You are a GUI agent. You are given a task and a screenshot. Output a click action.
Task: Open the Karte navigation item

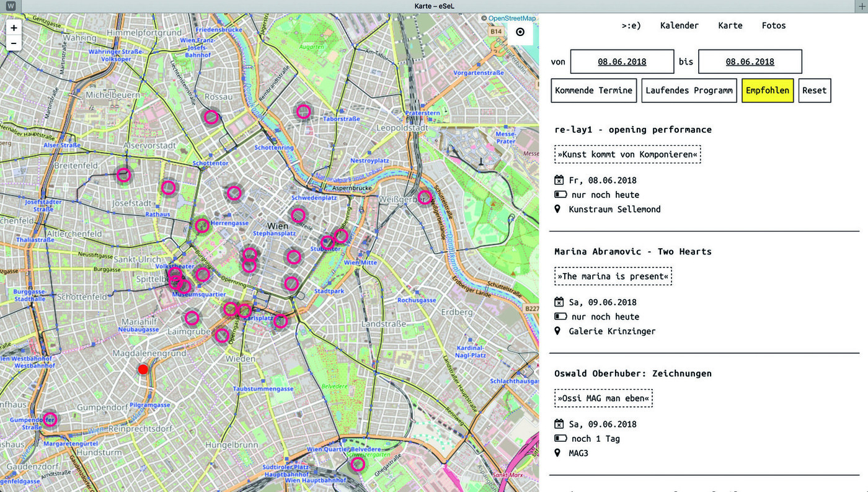(730, 25)
